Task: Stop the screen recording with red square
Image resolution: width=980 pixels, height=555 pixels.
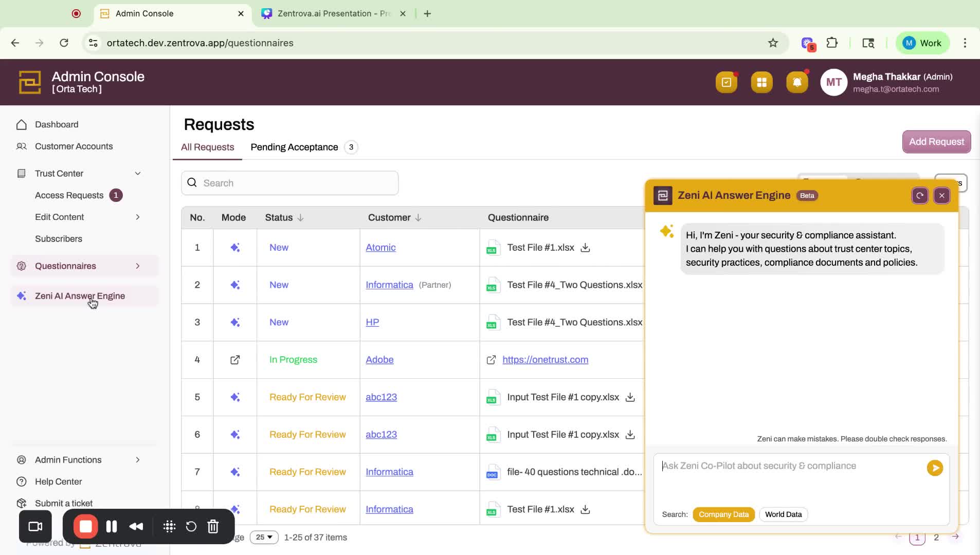Action: point(85,527)
